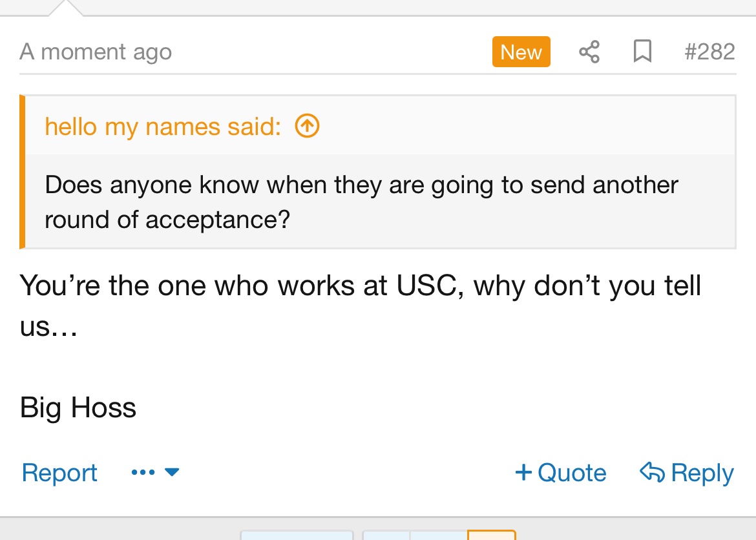Screen dimensions: 756x540
Task: Open the "hello my names said:" quote attribution
Action: pyautogui.click(x=163, y=127)
